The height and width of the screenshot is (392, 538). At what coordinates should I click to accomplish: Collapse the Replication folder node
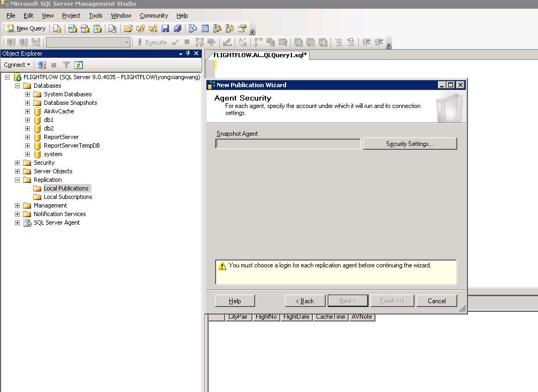pyautogui.click(x=17, y=180)
